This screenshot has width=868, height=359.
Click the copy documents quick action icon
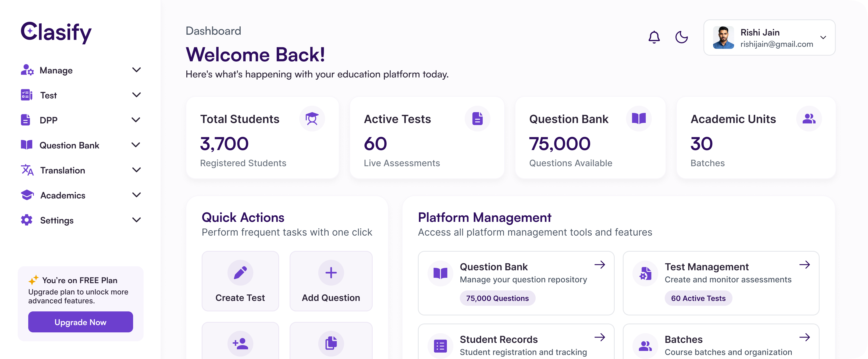pyautogui.click(x=331, y=343)
